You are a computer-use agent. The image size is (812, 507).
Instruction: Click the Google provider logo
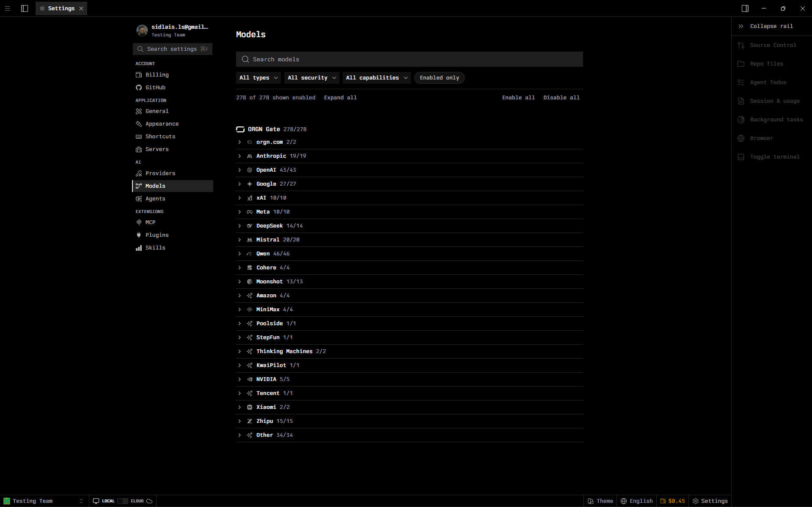pos(250,184)
